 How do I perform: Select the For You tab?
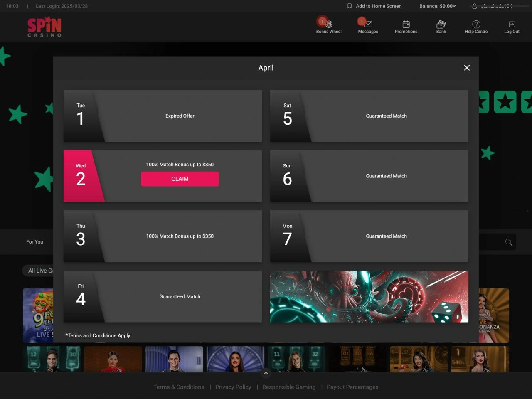pyautogui.click(x=34, y=242)
